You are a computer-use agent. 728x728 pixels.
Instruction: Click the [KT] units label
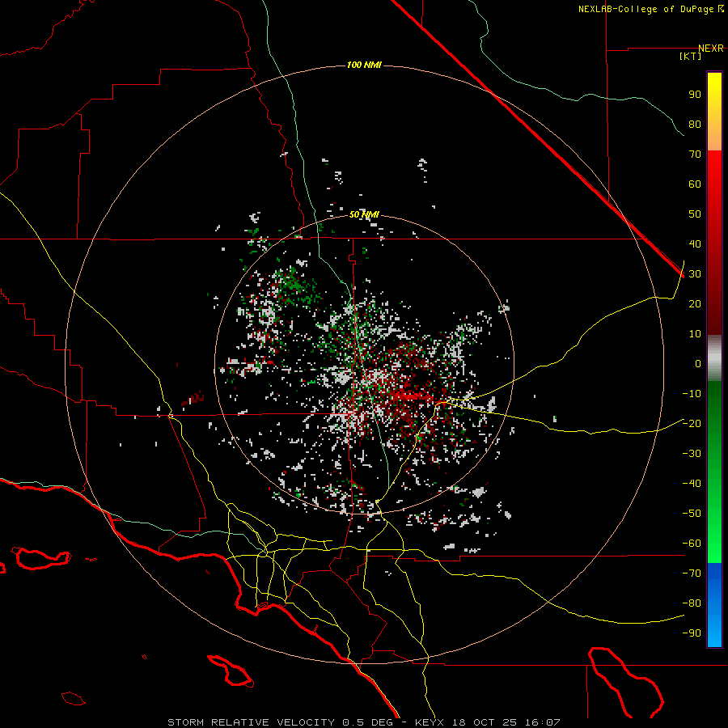click(690, 56)
